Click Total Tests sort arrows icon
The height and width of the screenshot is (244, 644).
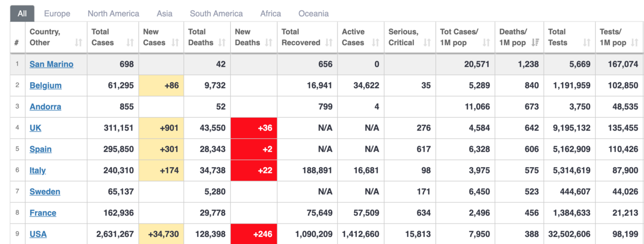(587, 42)
